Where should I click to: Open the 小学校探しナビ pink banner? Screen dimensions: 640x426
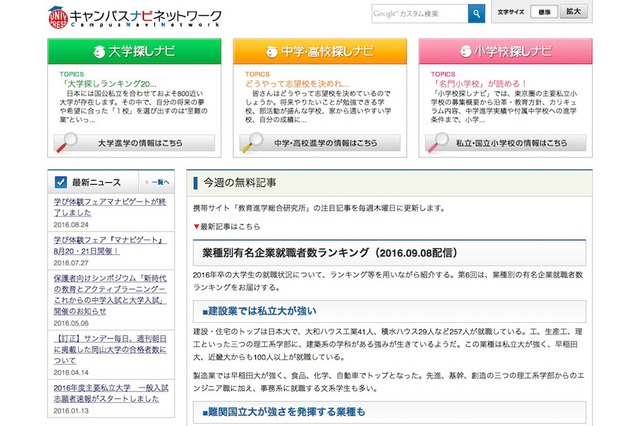click(x=505, y=51)
